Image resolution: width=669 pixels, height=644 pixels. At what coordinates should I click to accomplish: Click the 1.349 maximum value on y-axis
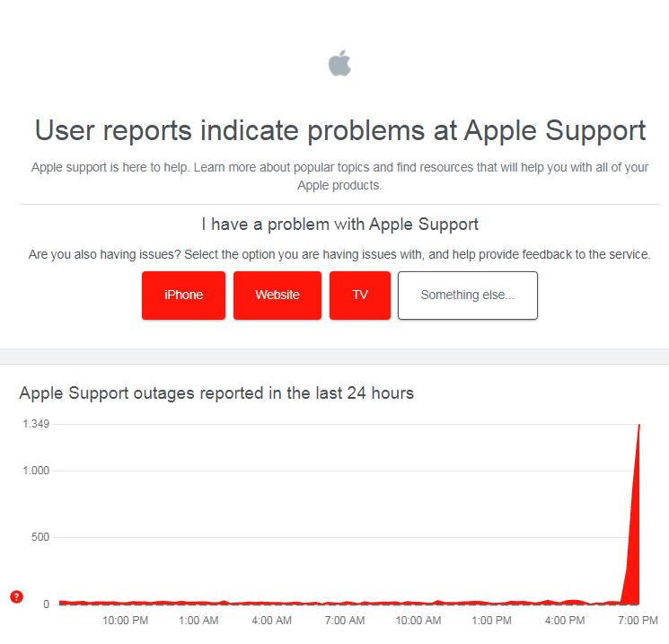pos(36,424)
